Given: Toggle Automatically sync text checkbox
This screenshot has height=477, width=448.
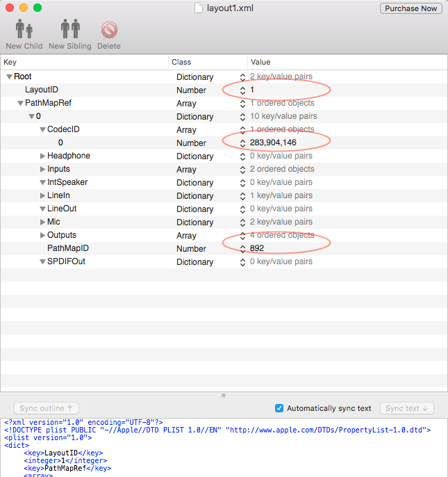Looking at the screenshot, I should point(279,408).
